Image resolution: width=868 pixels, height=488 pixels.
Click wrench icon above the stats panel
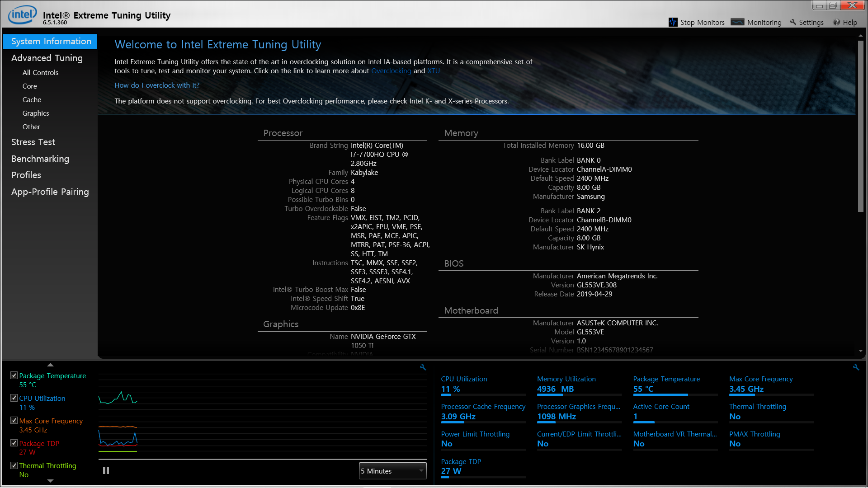856,367
